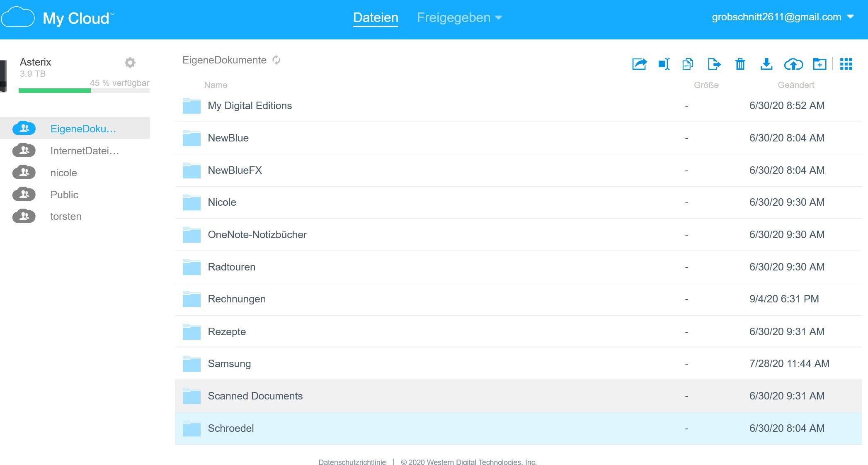Open the share dialog for Schroedel
The height and width of the screenshot is (465, 868).
pyautogui.click(x=638, y=64)
